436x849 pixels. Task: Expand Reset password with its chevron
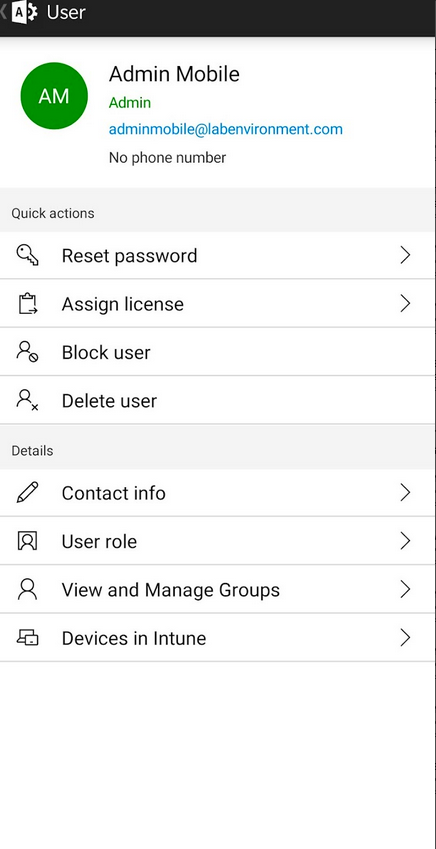pyautogui.click(x=405, y=255)
